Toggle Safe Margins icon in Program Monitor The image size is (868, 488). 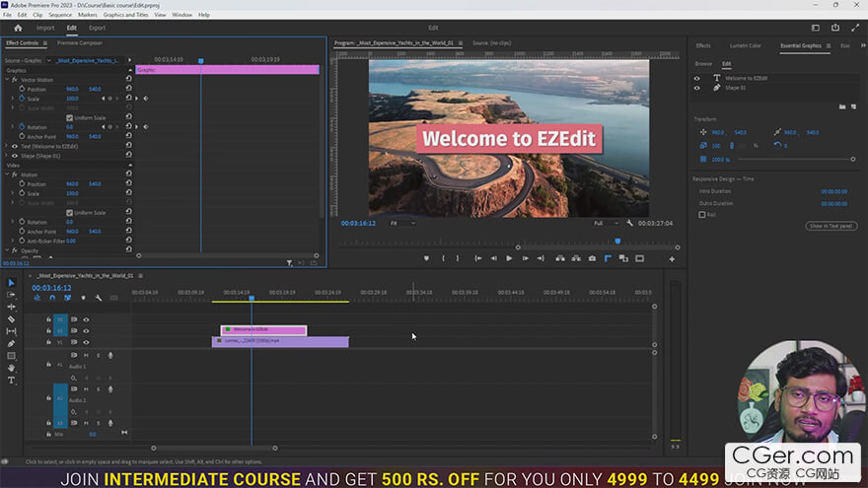(x=640, y=258)
